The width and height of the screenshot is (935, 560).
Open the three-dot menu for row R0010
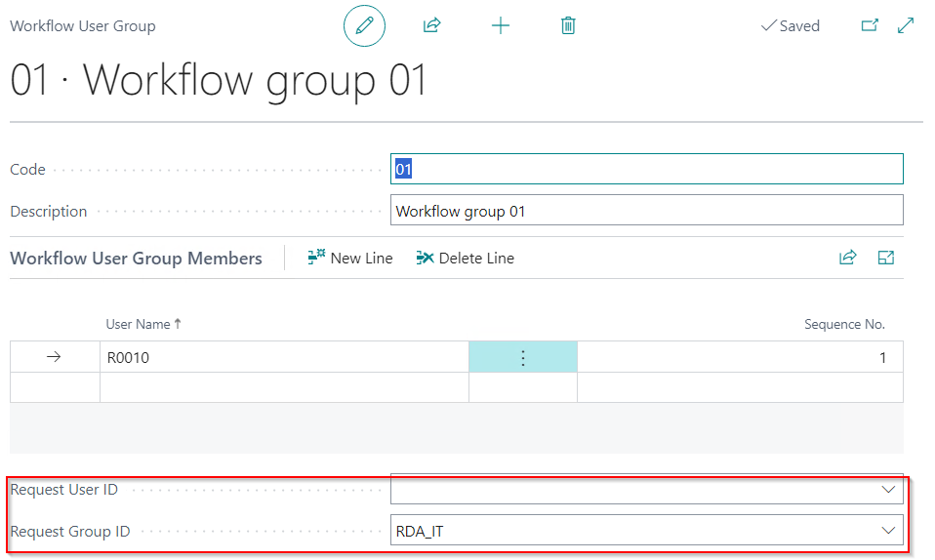pos(523,357)
